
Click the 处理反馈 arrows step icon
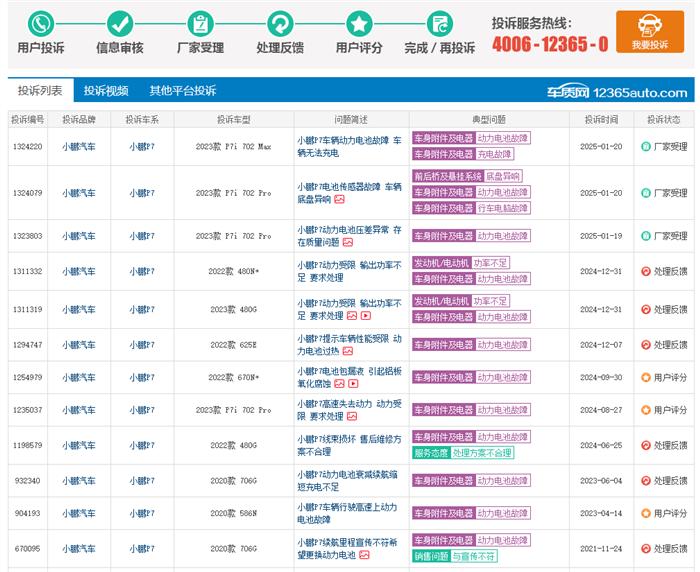[280, 24]
